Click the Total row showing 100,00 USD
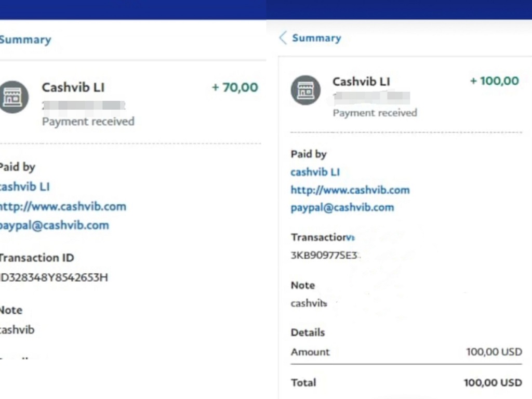The width and height of the screenshot is (532, 399). pyautogui.click(x=406, y=382)
